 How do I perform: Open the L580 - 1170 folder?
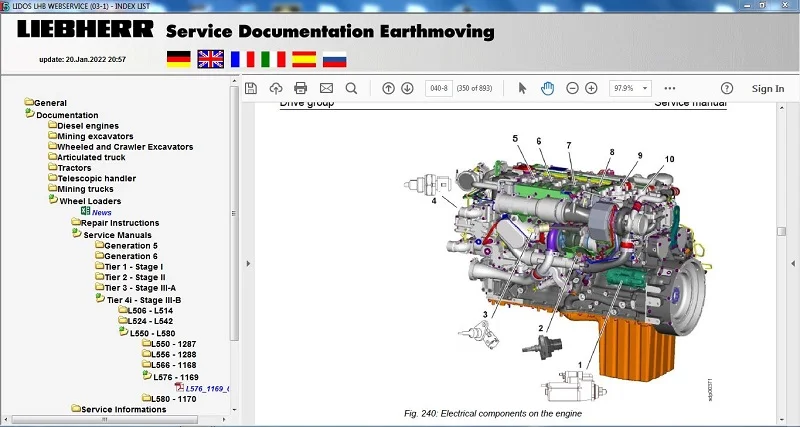click(169, 399)
